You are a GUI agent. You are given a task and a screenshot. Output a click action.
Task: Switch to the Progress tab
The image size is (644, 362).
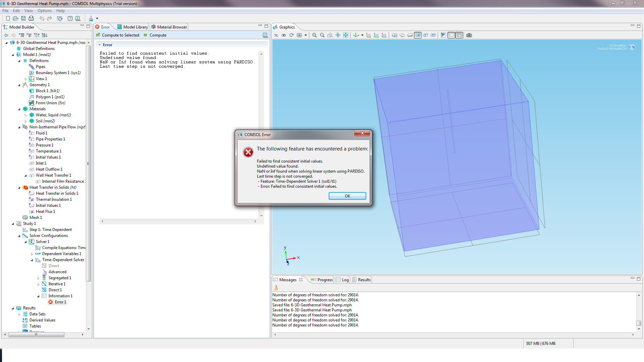pyautogui.click(x=322, y=280)
